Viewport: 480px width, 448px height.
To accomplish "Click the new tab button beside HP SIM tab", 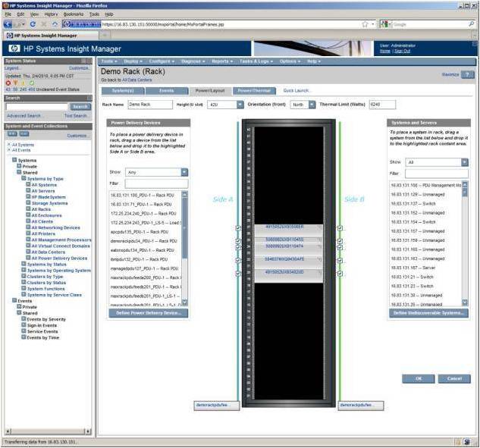I will (105, 35).
